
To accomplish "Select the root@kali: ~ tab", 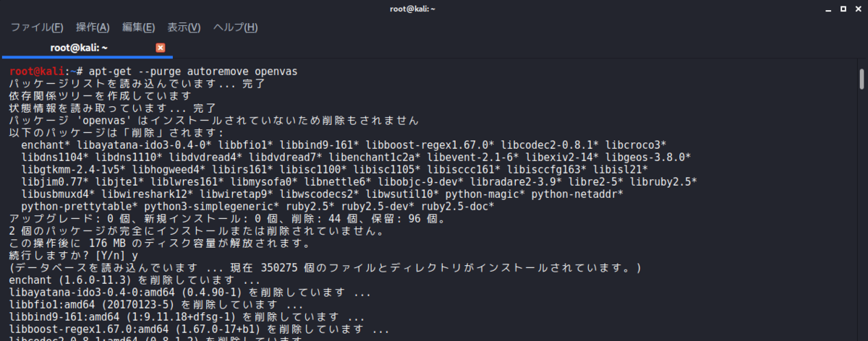I will pyautogui.click(x=78, y=48).
